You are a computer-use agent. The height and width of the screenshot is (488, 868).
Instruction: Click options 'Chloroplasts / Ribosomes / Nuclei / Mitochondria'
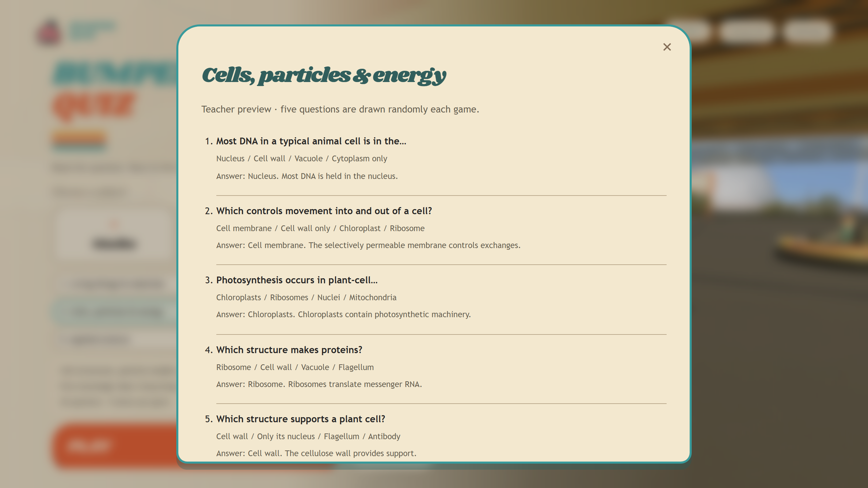point(306,298)
